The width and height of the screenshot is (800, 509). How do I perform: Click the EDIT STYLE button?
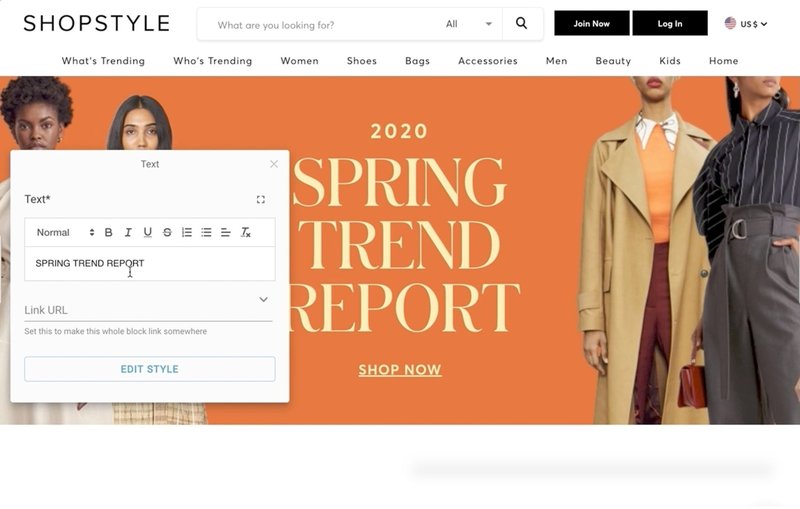coord(149,369)
